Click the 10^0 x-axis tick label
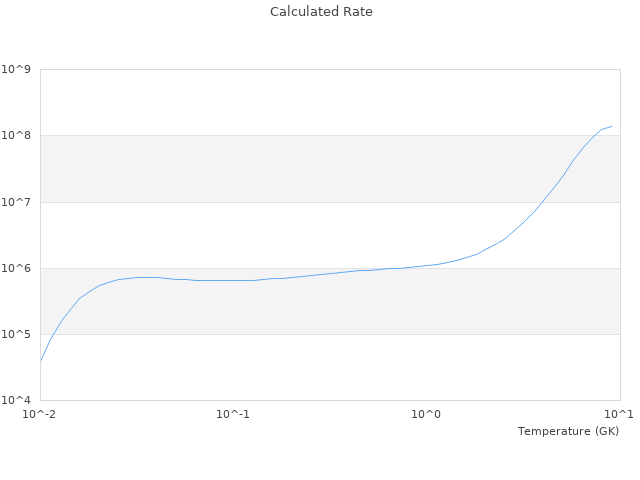 tap(427, 414)
